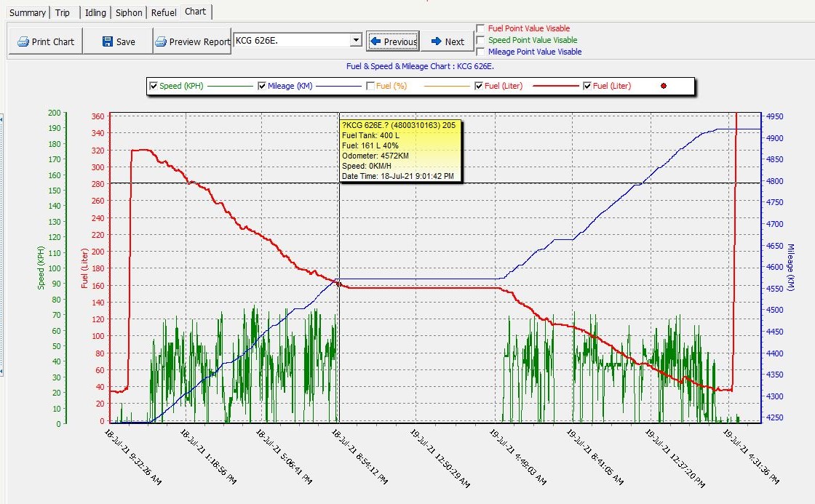The image size is (815, 504).
Task: Click the red dot legend marker
Action: [662, 86]
